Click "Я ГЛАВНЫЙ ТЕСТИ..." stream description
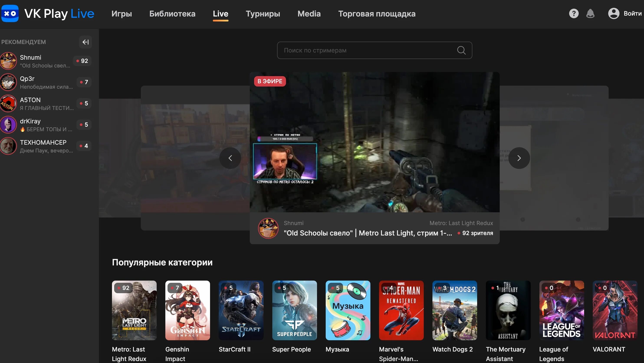 coord(47,108)
